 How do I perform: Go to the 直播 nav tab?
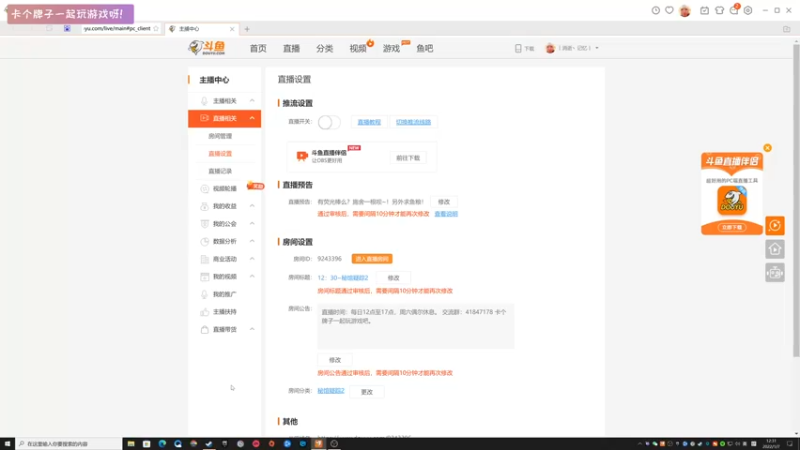point(291,48)
